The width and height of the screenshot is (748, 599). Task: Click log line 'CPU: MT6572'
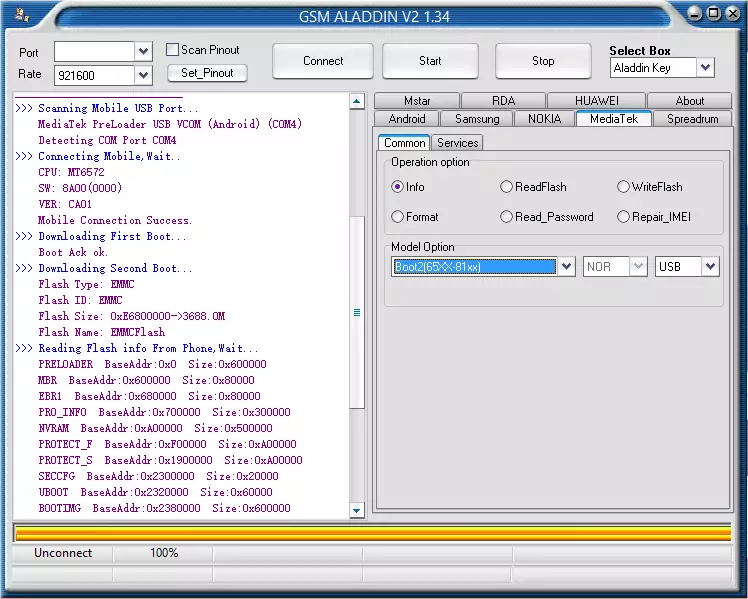click(x=71, y=172)
